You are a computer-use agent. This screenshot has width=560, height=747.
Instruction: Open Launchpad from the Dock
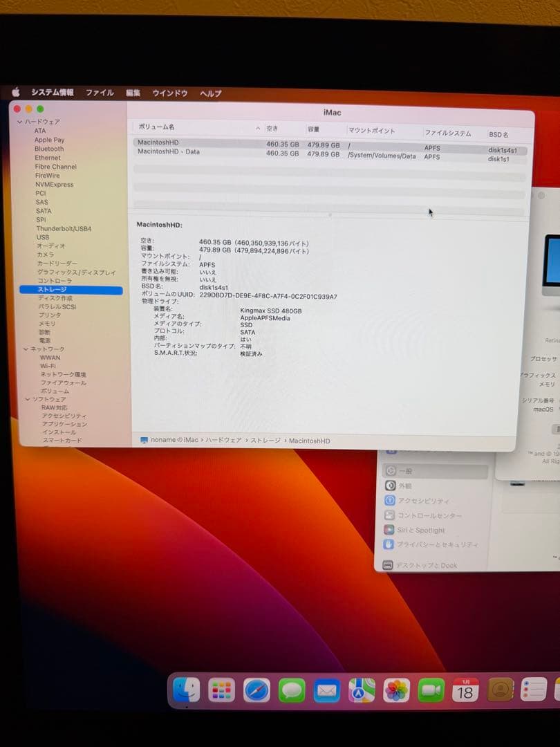[221, 690]
